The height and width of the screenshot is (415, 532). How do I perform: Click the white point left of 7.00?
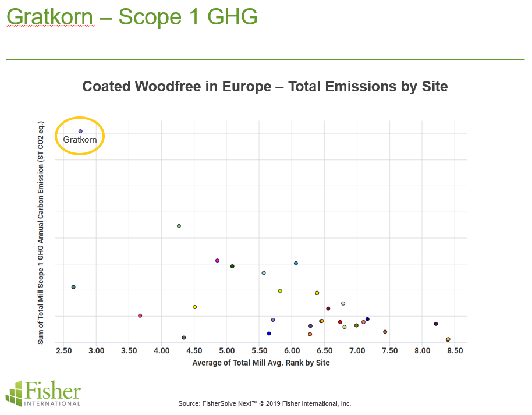coord(343,303)
